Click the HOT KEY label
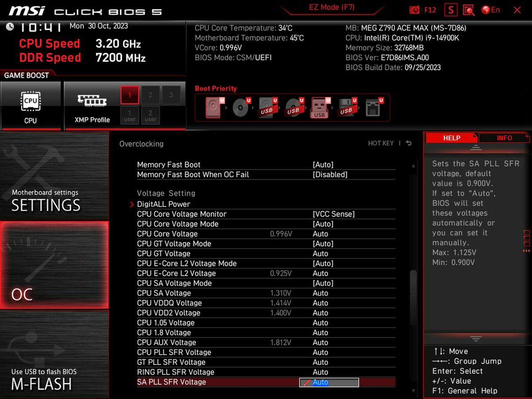This screenshot has height=399, width=532. (x=381, y=143)
